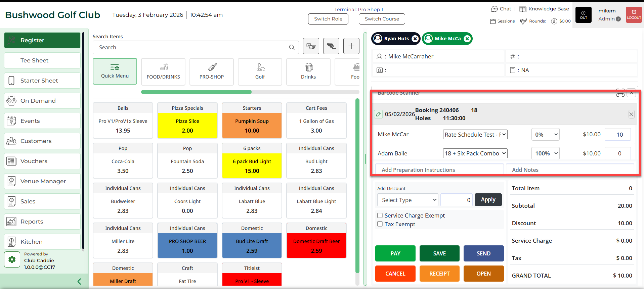This screenshot has height=289, width=644.
Task: Click the red Logout power icon
Action: tap(634, 15)
